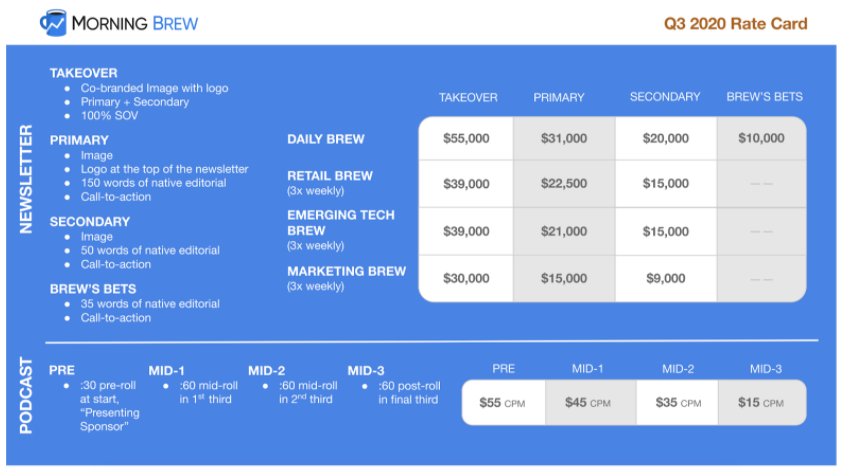Click 'Co-branded Image with logo' bullet
This screenshot has height=472, width=848.
pos(154,88)
